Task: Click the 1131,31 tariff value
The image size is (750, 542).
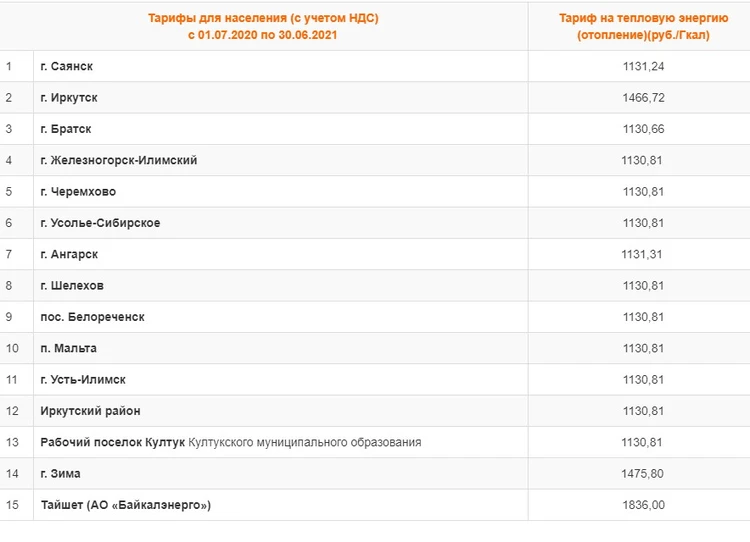Action: (x=643, y=254)
